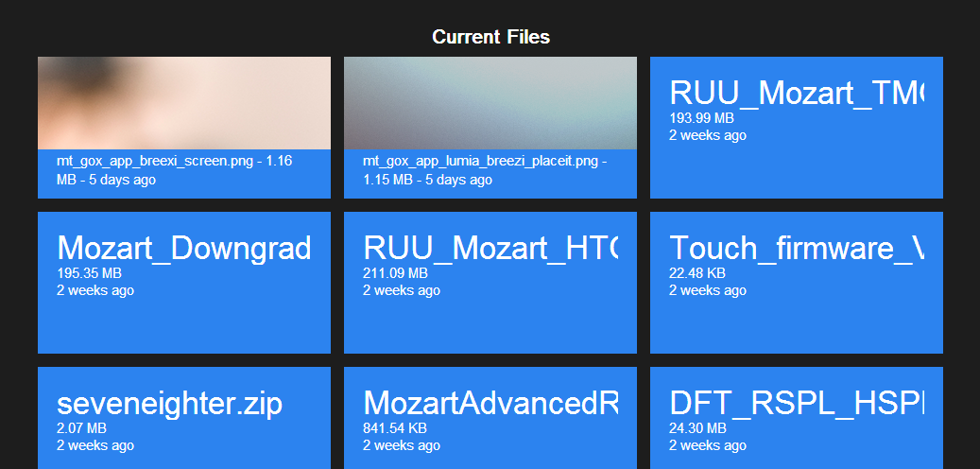Select the Mozart_Downgrad file title

point(184,248)
